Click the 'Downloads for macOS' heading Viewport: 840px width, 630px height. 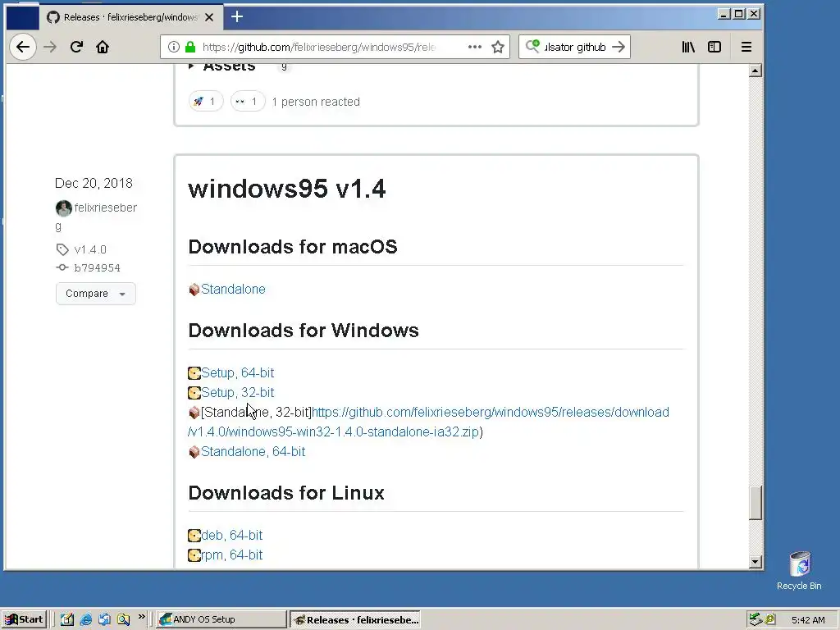(293, 247)
